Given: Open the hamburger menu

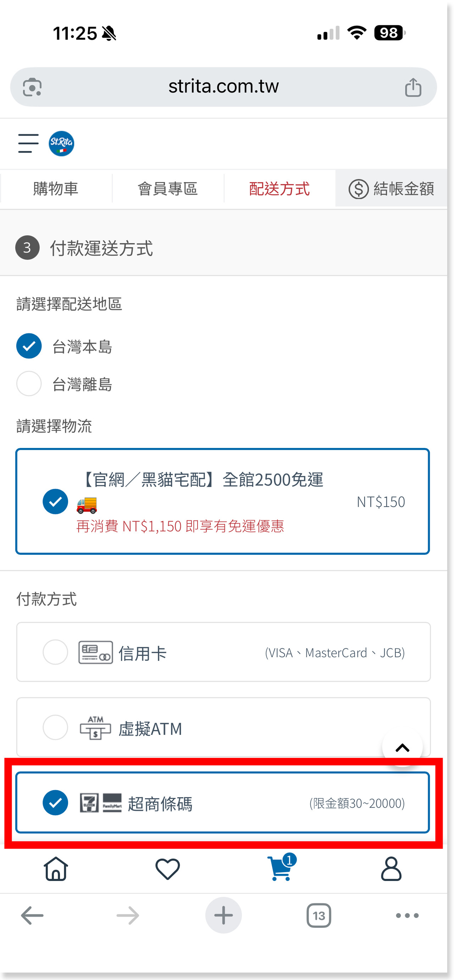Looking at the screenshot, I should pyautogui.click(x=28, y=143).
